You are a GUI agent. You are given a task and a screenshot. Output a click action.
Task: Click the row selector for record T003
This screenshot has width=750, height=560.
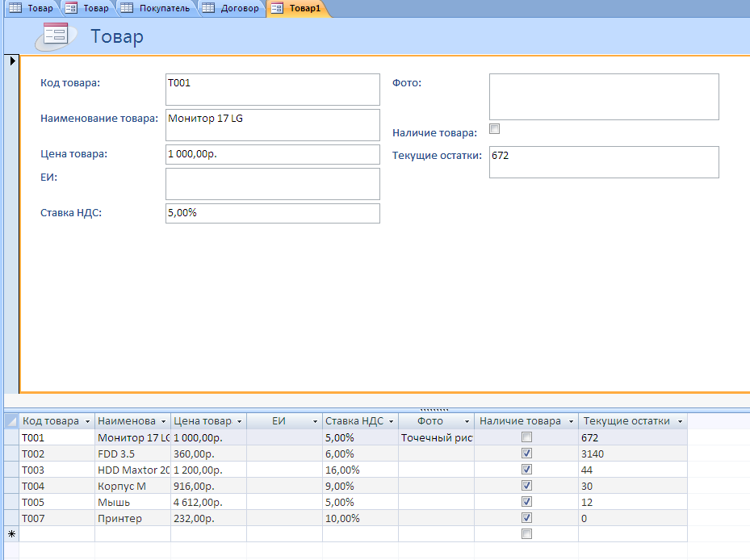click(11, 470)
